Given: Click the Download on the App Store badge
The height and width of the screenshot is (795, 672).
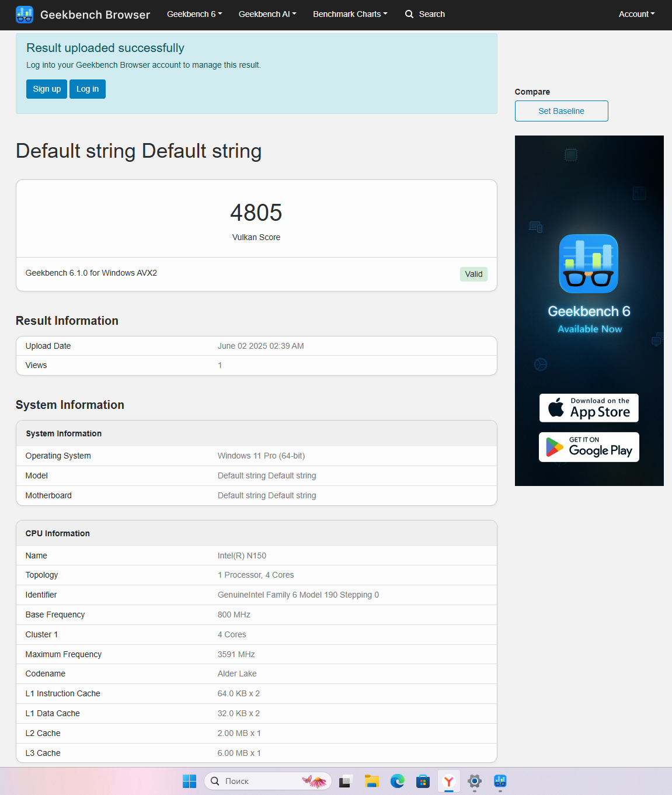Looking at the screenshot, I should click(589, 408).
